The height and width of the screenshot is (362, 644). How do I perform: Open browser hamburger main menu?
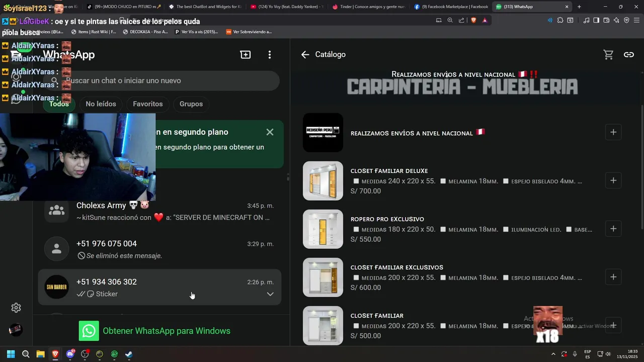pyautogui.click(x=636, y=20)
